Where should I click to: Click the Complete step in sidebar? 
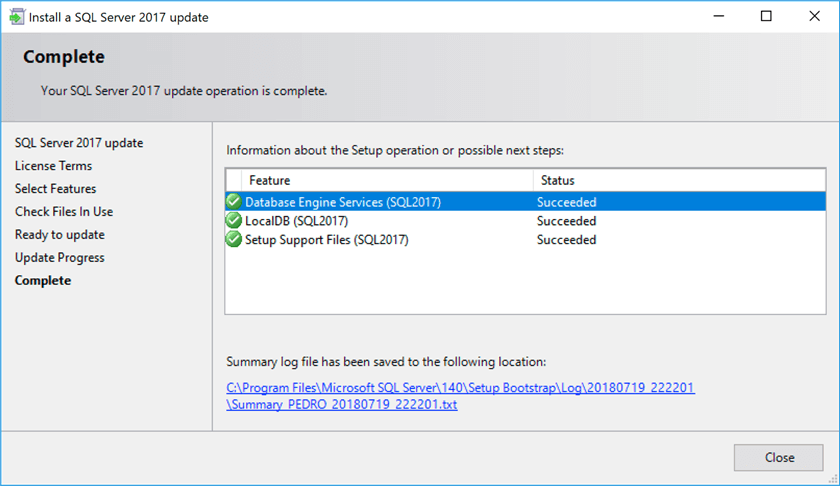(x=43, y=281)
